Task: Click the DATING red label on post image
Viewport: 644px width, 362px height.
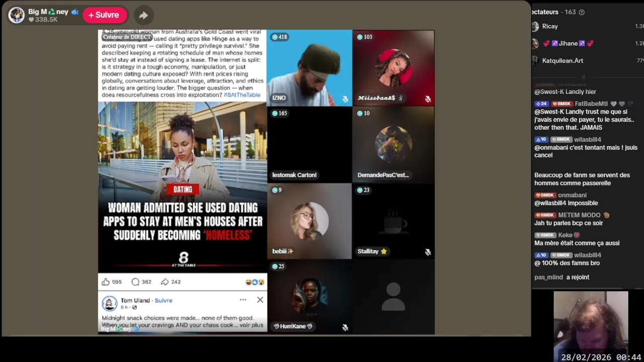Action: click(183, 190)
